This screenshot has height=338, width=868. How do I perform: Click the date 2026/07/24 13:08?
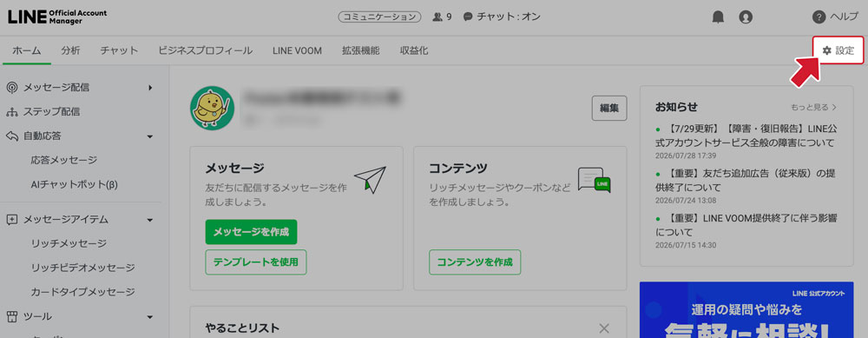[686, 200]
